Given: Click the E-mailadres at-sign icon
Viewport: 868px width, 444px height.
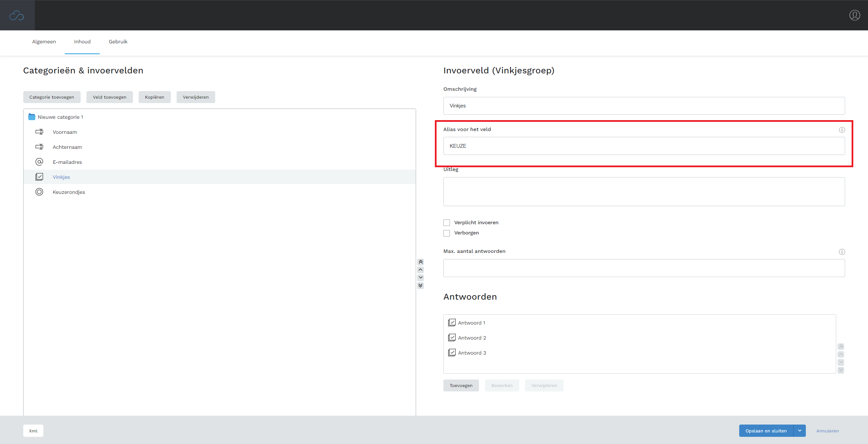Looking at the screenshot, I should click(39, 162).
